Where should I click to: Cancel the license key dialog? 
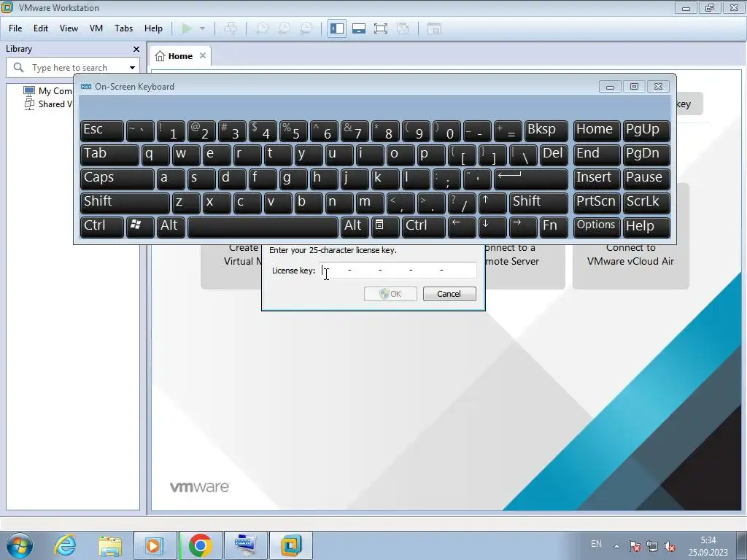(449, 294)
